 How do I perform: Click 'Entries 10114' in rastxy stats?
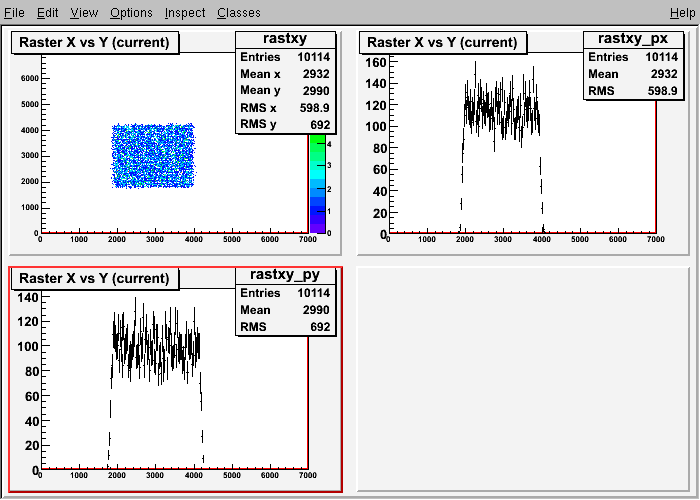click(285, 57)
